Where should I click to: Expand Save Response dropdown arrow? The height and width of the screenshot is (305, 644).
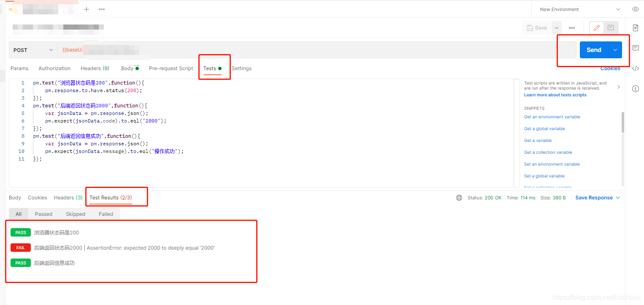(618, 198)
